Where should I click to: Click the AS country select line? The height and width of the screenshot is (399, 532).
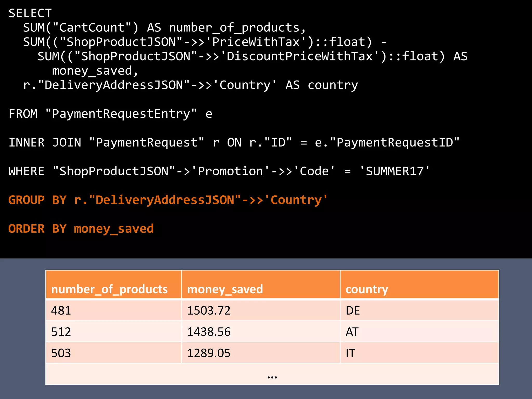[x=190, y=85]
